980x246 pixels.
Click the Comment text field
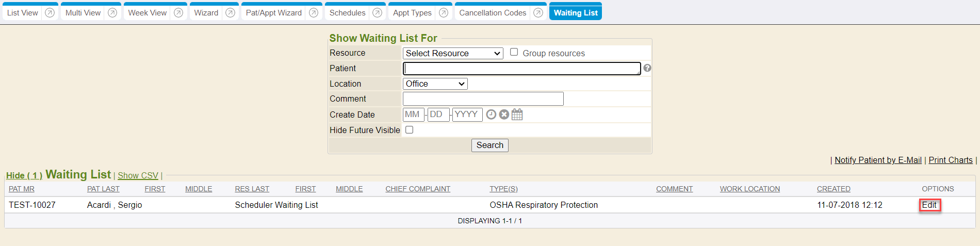point(483,99)
